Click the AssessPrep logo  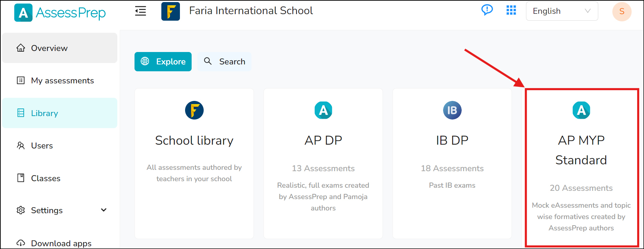[60, 13]
